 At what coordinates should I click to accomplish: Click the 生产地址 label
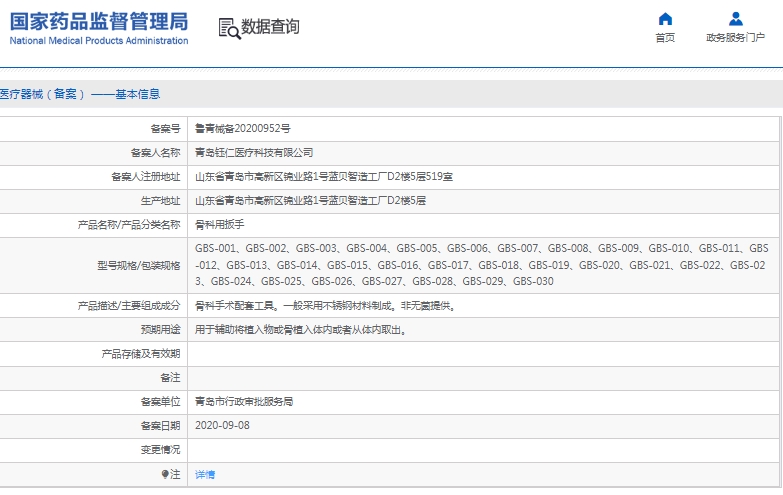[160, 200]
